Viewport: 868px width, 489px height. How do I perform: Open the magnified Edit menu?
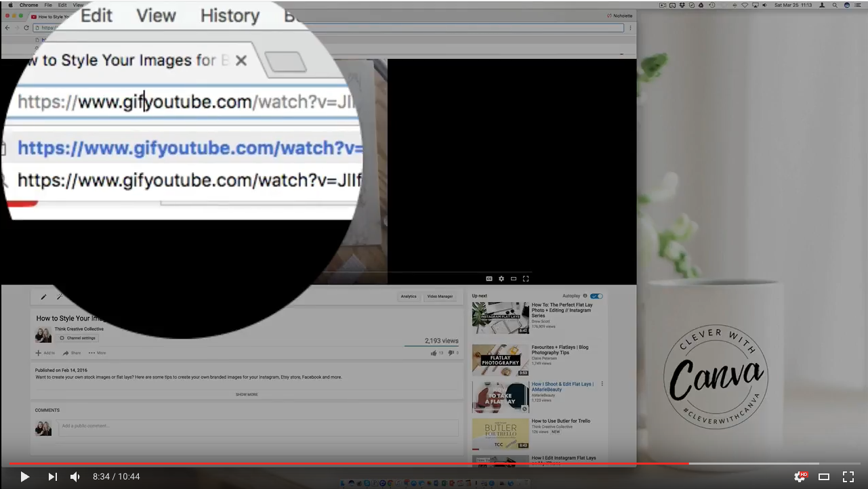tap(96, 16)
